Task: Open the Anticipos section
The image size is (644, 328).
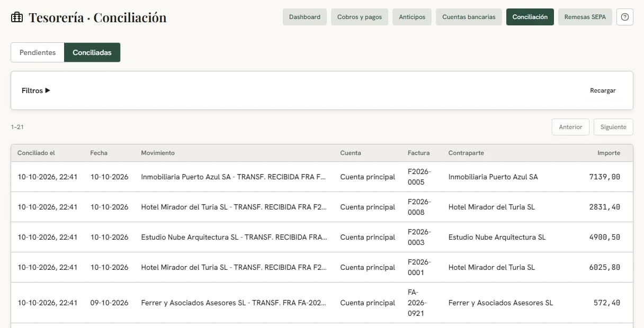Action: coord(412,17)
